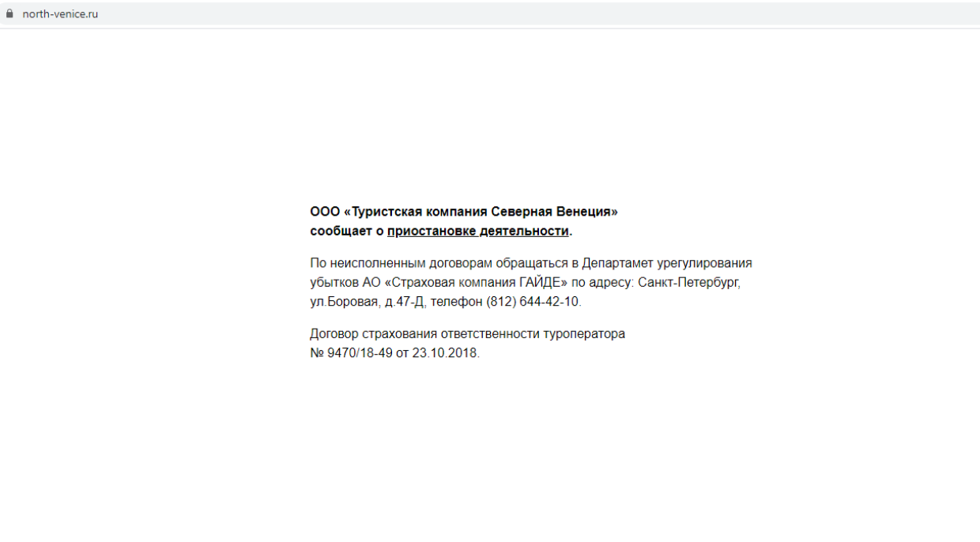
Task: Open the 'приостановке деятельности' link
Action: tap(477, 231)
